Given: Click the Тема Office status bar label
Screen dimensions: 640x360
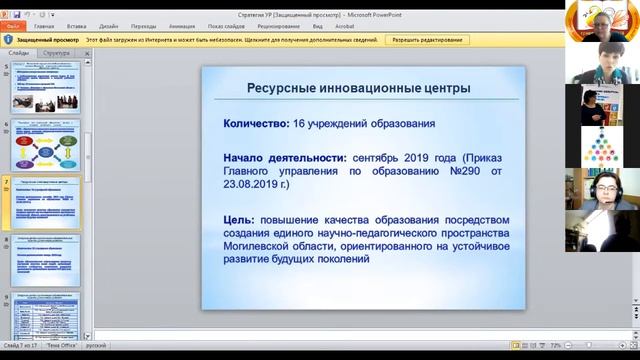Looking at the screenshot, I should click(x=62, y=345).
